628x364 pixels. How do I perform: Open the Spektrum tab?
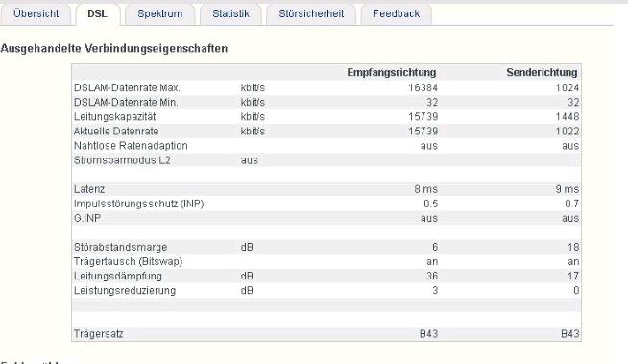[159, 13]
